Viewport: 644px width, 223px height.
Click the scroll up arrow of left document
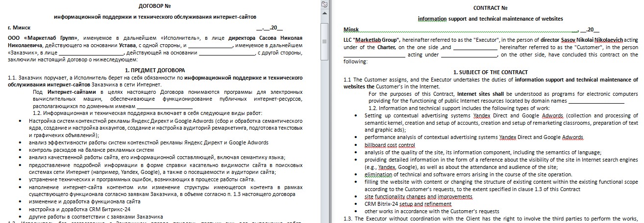point(324,12)
